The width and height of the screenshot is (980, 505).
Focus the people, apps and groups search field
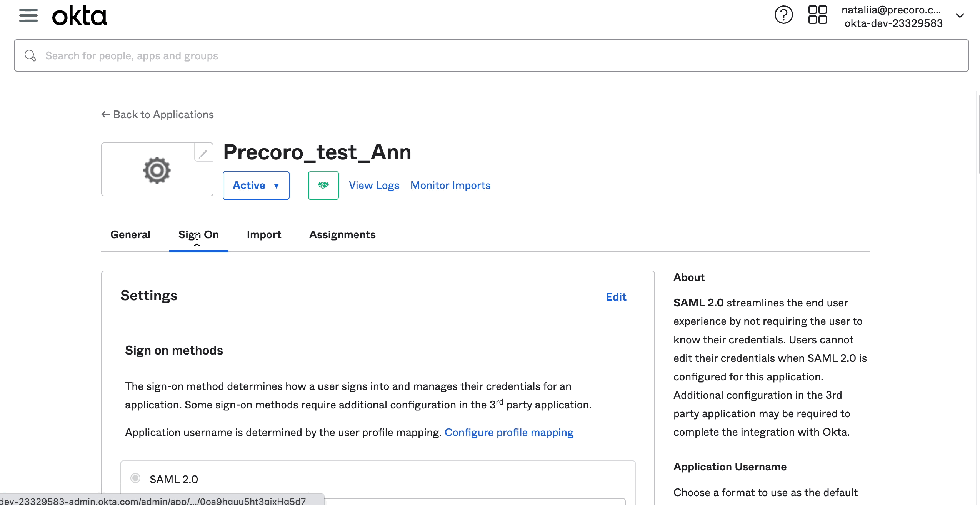[x=492, y=55]
